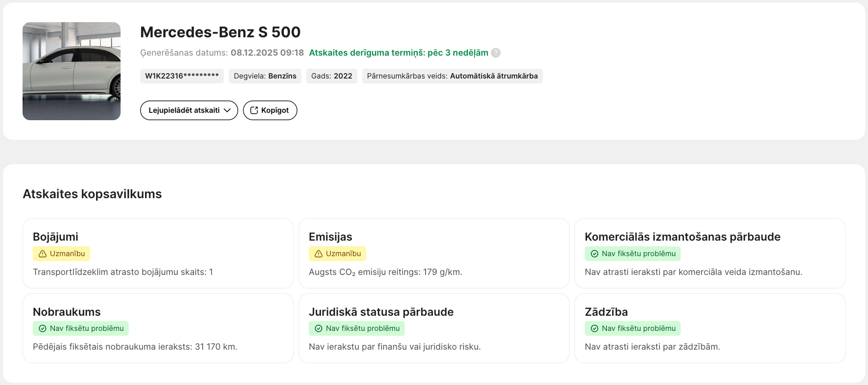Viewport: 868px width, 385px height.
Task: Click the Uzmanību badge text in Emisijas card
Action: (343, 254)
